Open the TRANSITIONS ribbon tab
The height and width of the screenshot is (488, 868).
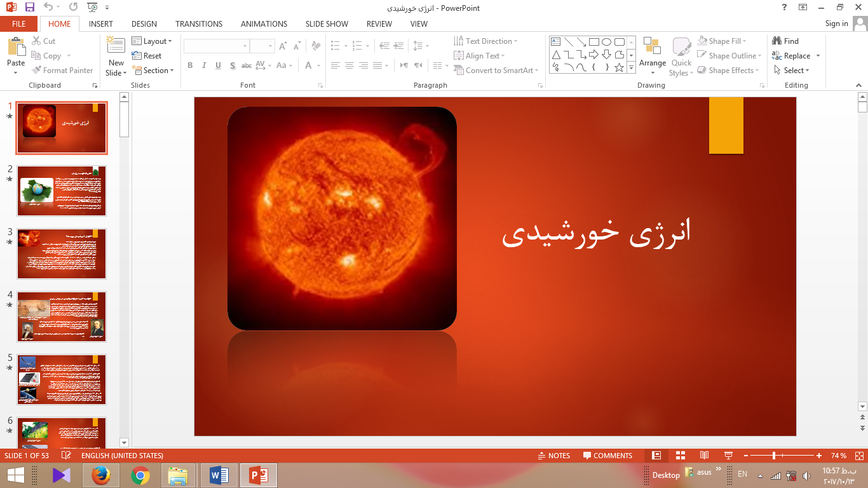(199, 24)
